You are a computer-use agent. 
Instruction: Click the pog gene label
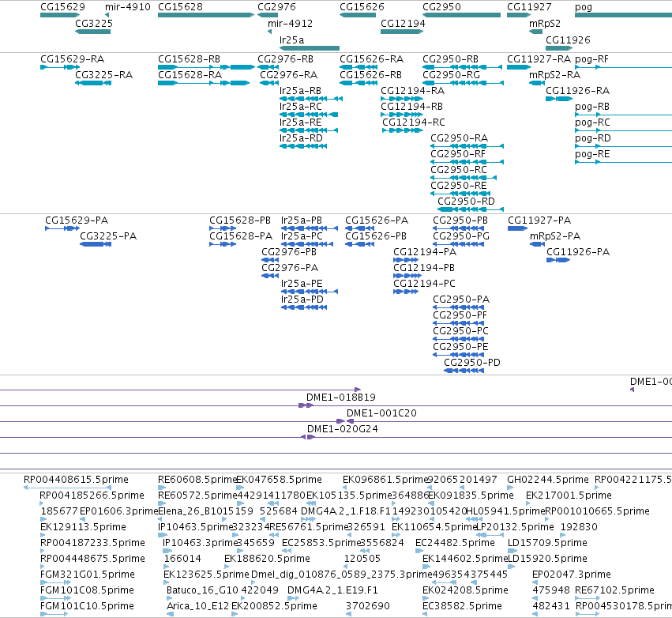[x=584, y=7]
